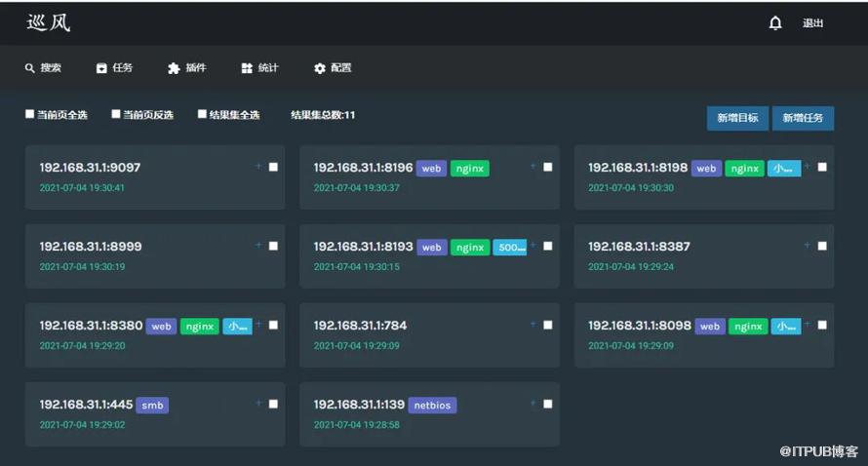The width and height of the screenshot is (868, 466).
Task: Check the 当前页反选 checkbox
Action: click(x=116, y=114)
